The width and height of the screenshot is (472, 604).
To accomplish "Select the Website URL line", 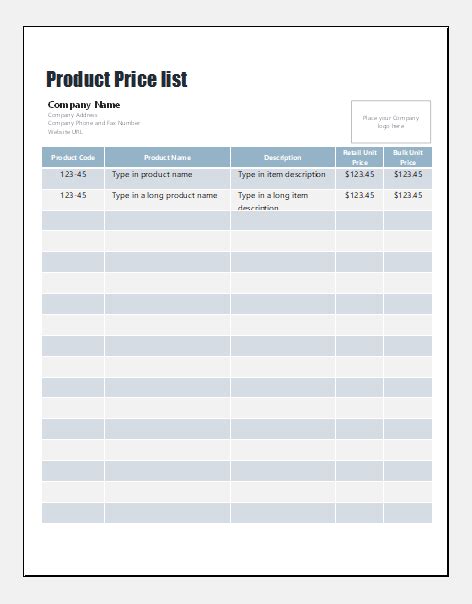I will coord(65,132).
